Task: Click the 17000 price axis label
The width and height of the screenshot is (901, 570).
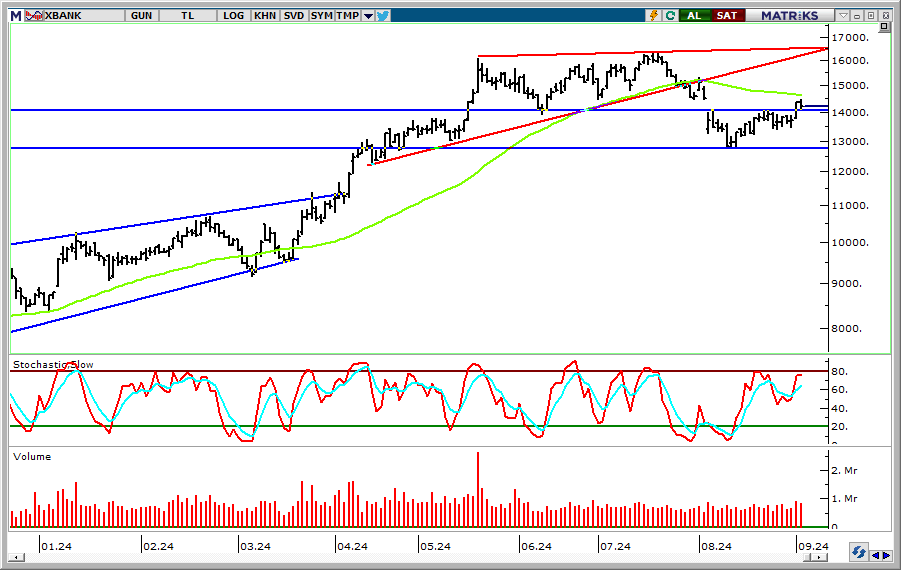Action: point(850,37)
